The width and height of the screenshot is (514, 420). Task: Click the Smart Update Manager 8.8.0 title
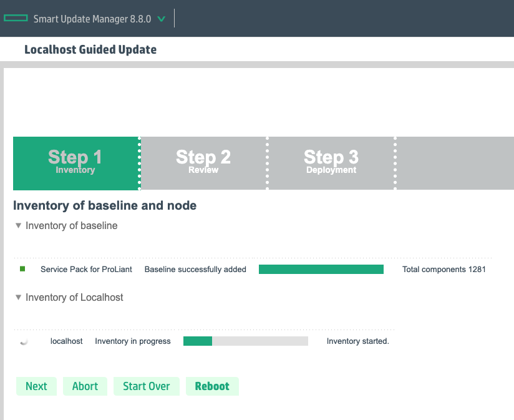pyautogui.click(x=92, y=19)
